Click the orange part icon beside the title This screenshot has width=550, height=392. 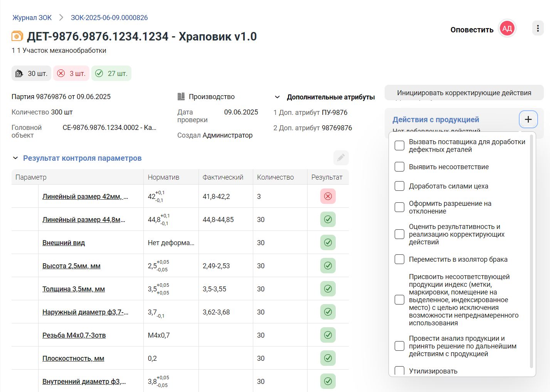coord(17,36)
